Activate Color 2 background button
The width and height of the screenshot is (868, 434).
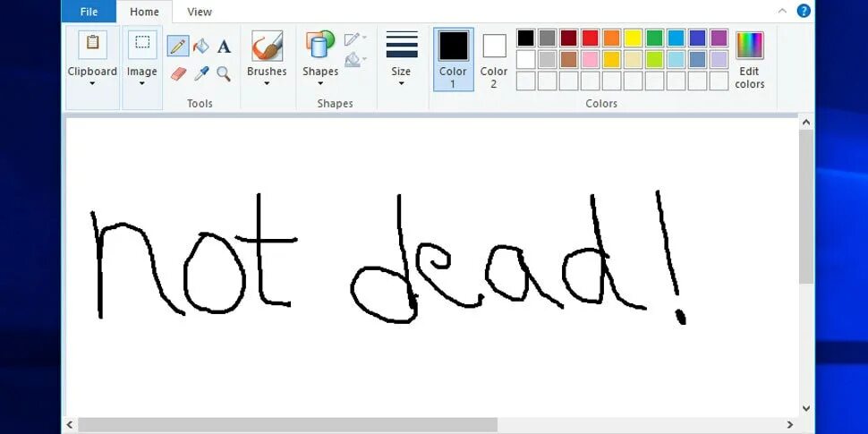pos(494,60)
